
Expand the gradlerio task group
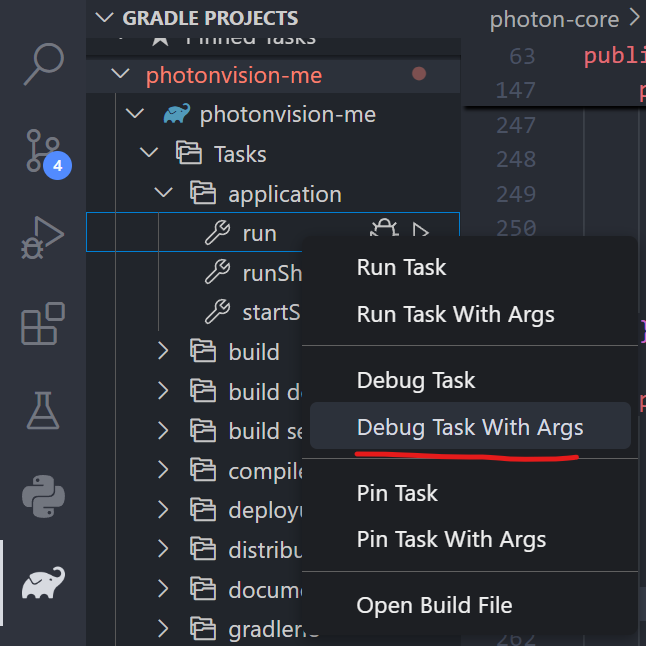point(163,629)
